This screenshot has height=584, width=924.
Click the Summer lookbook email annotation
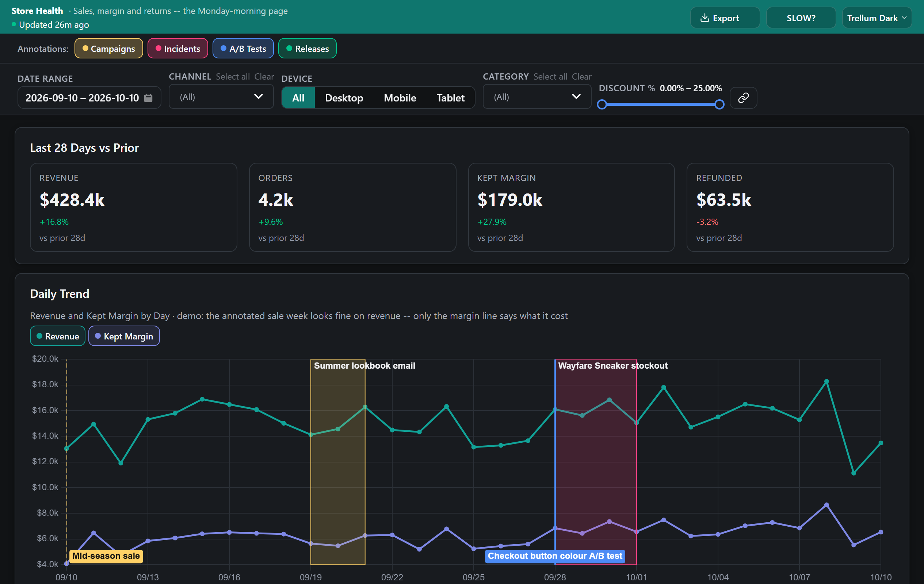[x=364, y=366]
